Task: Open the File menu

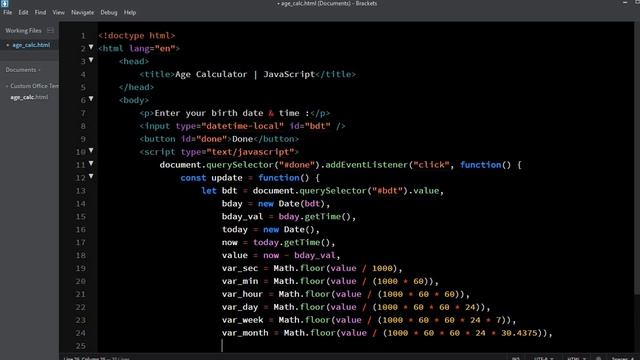Action: 7,13
